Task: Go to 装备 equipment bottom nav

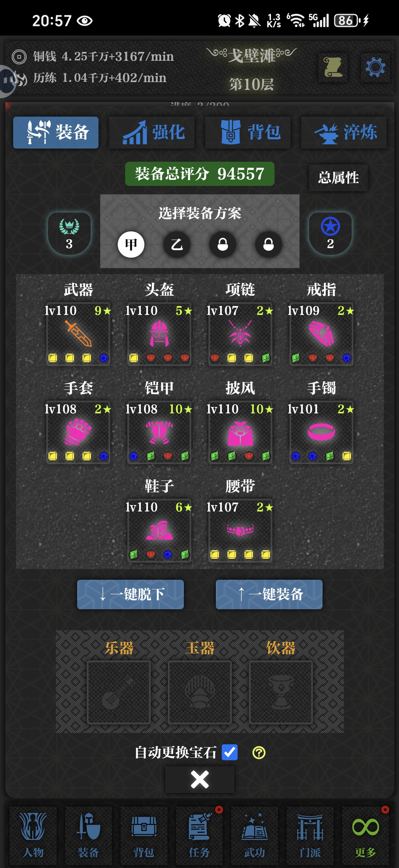Action: tap(88, 835)
